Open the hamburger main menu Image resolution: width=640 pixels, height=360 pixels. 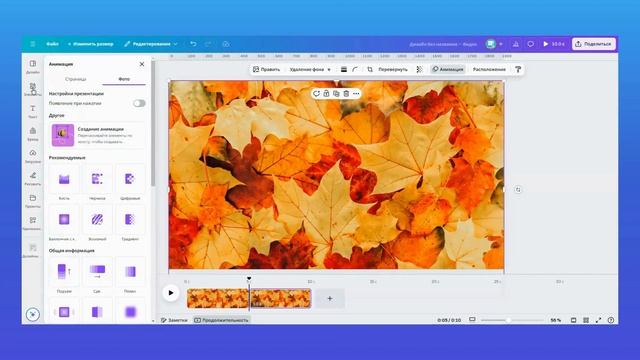coord(33,44)
